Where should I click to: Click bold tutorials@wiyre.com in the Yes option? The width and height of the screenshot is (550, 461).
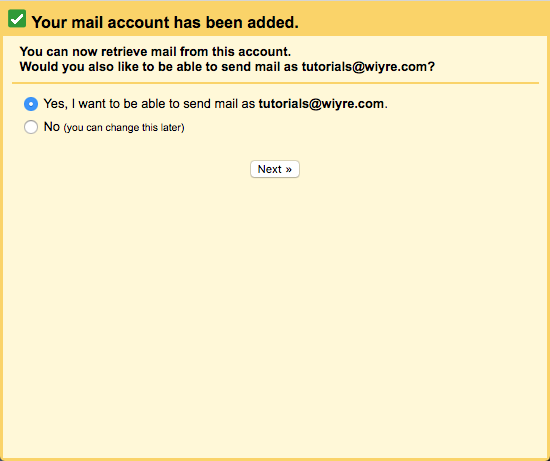pyautogui.click(x=321, y=104)
